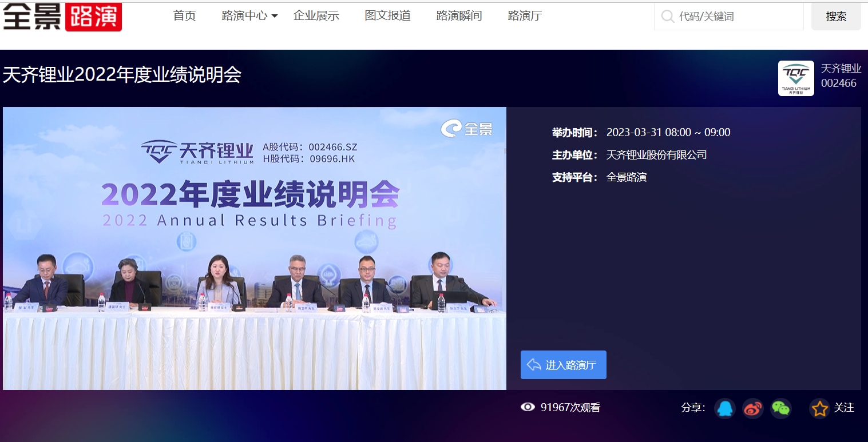Select stock code 002466
This screenshot has height=442, width=868.
point(838,83)
